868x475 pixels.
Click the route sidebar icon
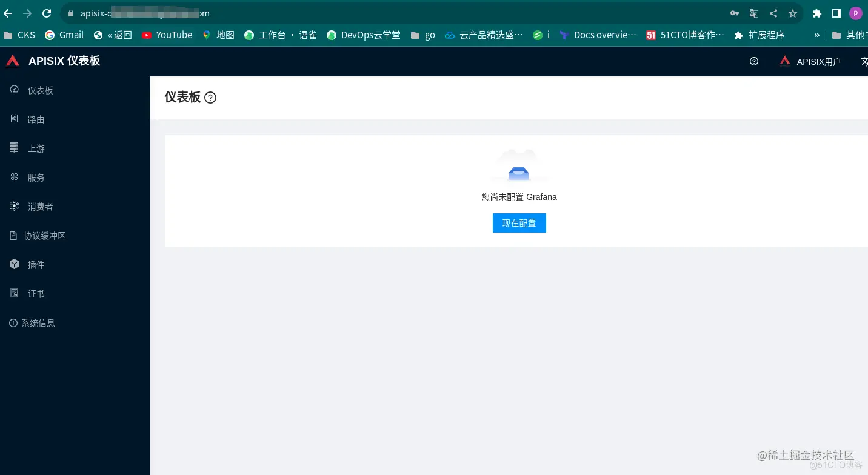point(14,119)
